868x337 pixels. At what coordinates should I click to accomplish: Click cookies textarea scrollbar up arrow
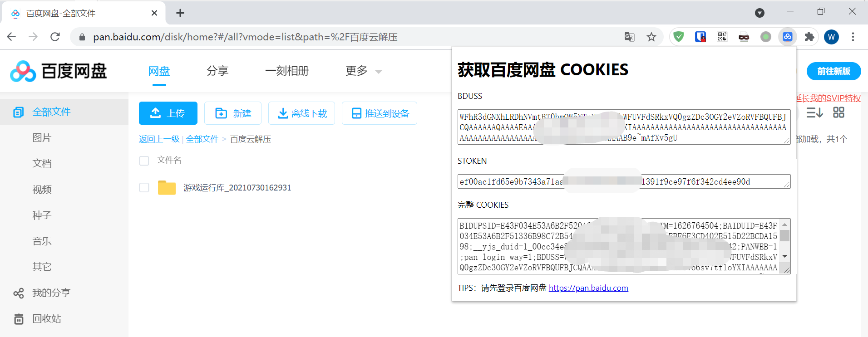point(784,225)
